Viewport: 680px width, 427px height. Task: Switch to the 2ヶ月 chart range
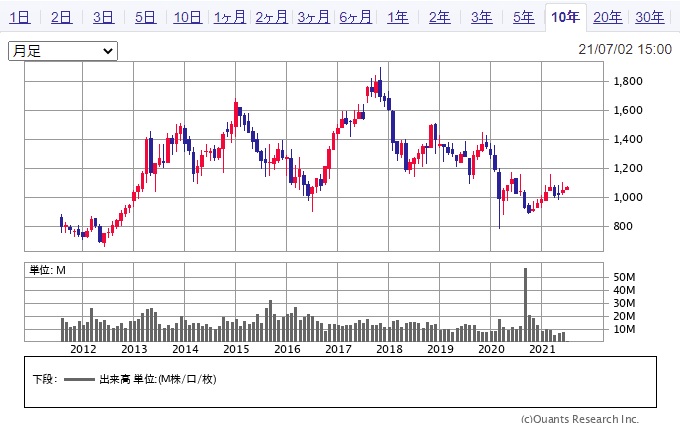tap(271, 17)
